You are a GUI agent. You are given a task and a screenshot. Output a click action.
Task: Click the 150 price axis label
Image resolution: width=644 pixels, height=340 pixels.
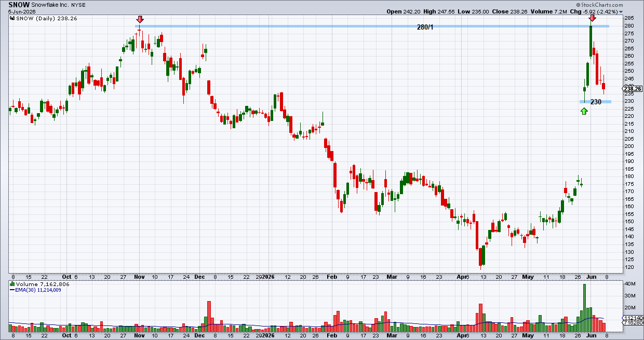629,222
